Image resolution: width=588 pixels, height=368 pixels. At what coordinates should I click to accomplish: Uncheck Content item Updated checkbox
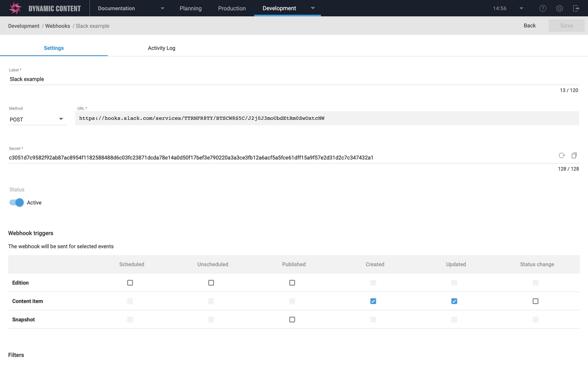point(454,301)
